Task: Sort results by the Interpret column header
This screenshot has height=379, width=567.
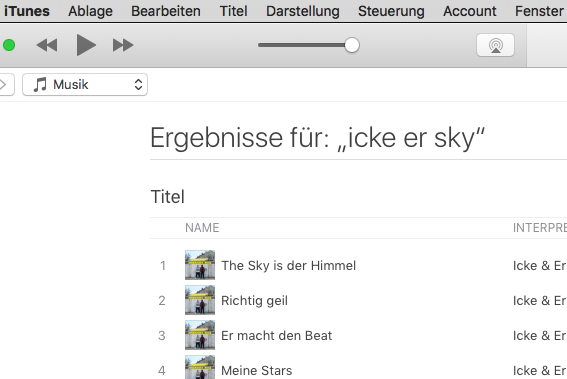Action: pyautogui.click(x=540, y=228)
